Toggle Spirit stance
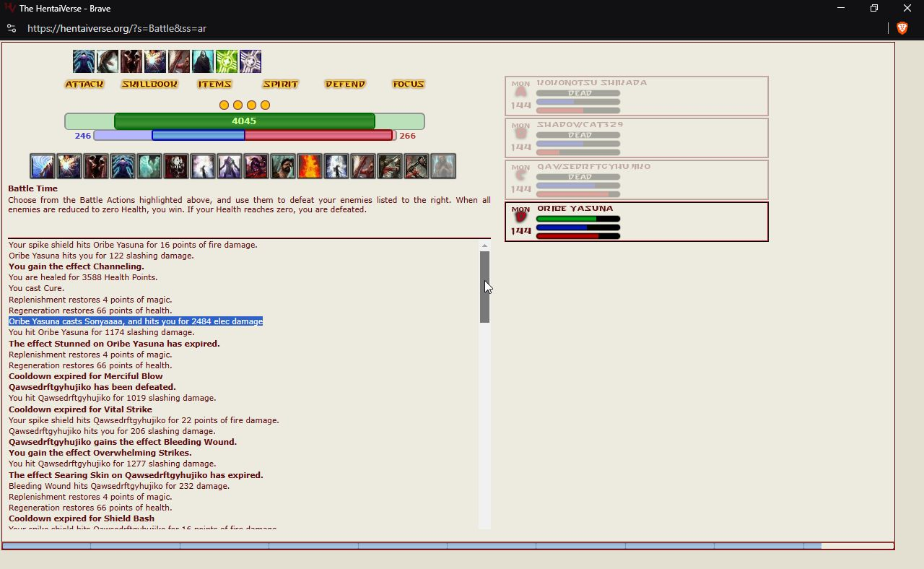This screenshot has height=569, width=924. tap(280, 84)
